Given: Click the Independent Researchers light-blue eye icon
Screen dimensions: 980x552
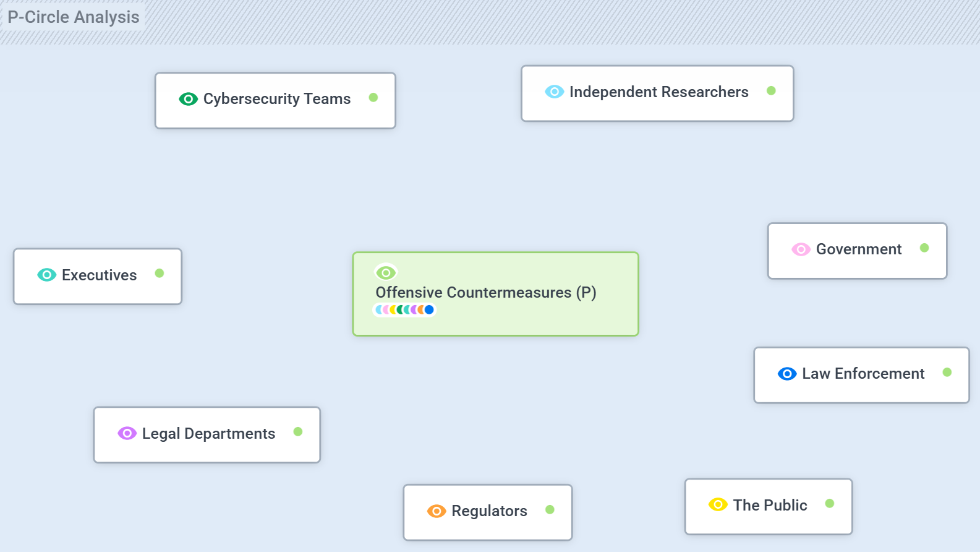Looking at the screenshot, I should [554, 92].
